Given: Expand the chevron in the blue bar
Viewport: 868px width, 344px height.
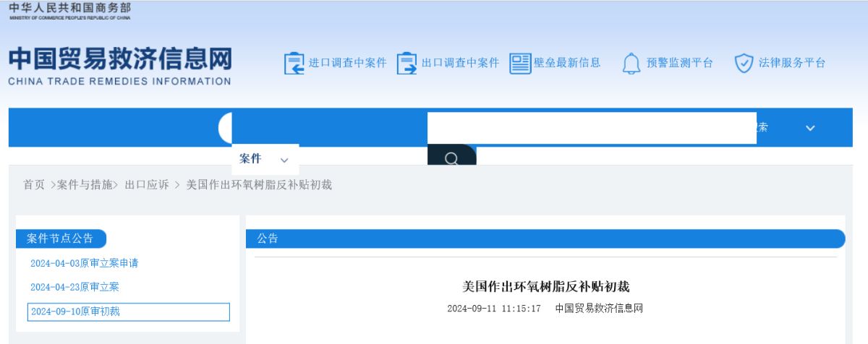Looking at the screenshot, I should pos(809,128).
